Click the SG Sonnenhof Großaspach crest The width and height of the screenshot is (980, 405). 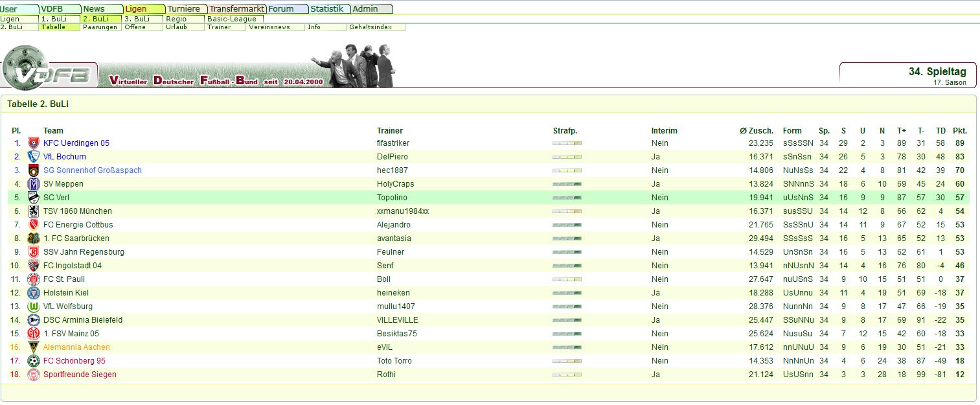pos(34,170)
